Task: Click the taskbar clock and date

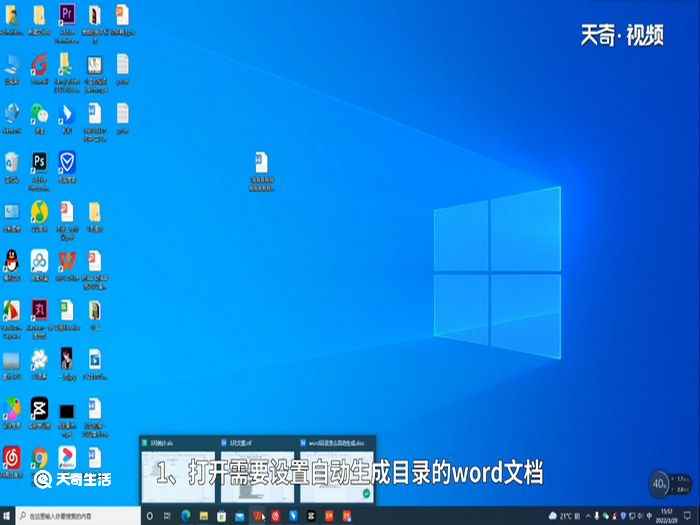Action: pos(665,516)
